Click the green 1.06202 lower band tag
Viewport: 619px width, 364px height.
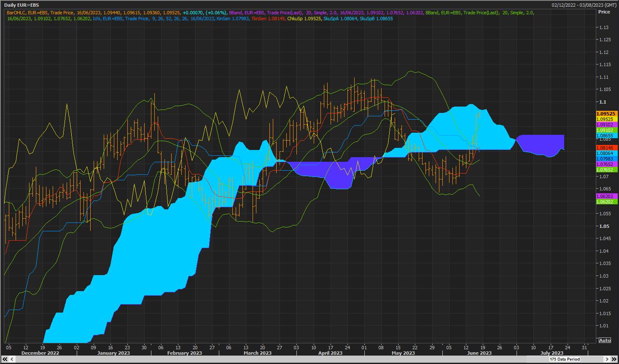point(606,202)
